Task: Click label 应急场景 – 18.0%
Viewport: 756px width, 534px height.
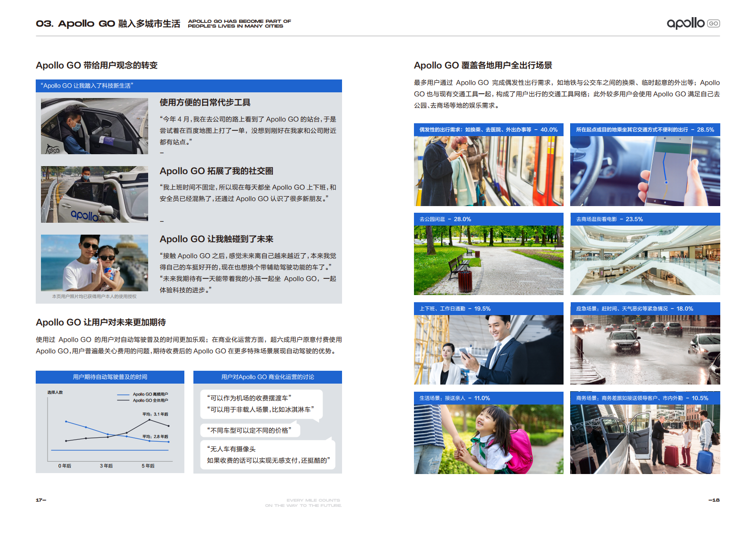Action: pos(645,308)
